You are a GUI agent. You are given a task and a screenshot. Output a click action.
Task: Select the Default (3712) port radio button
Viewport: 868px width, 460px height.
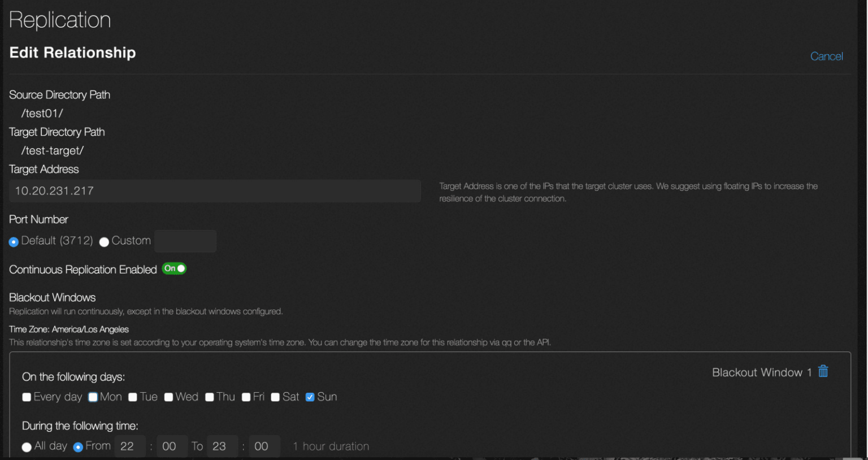coord(13,241)
